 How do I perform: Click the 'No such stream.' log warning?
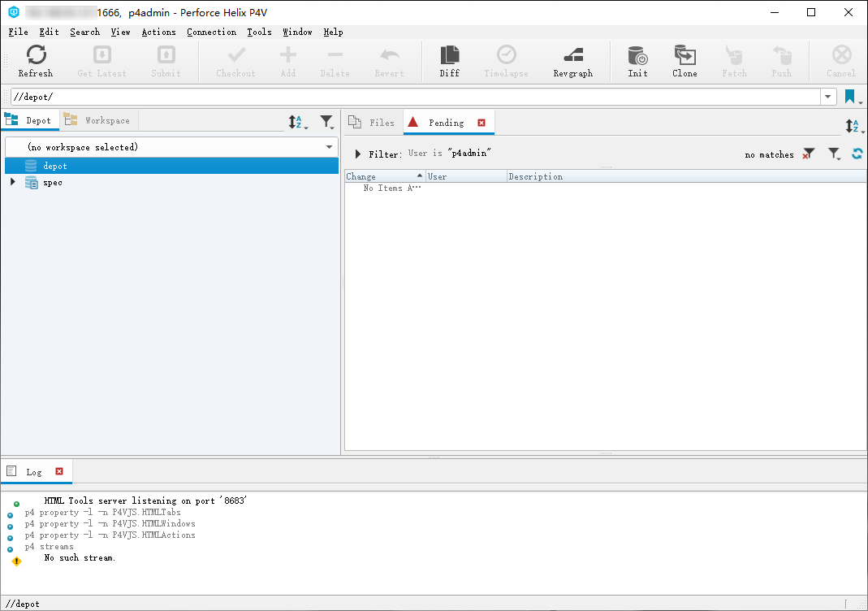point(80,558)
